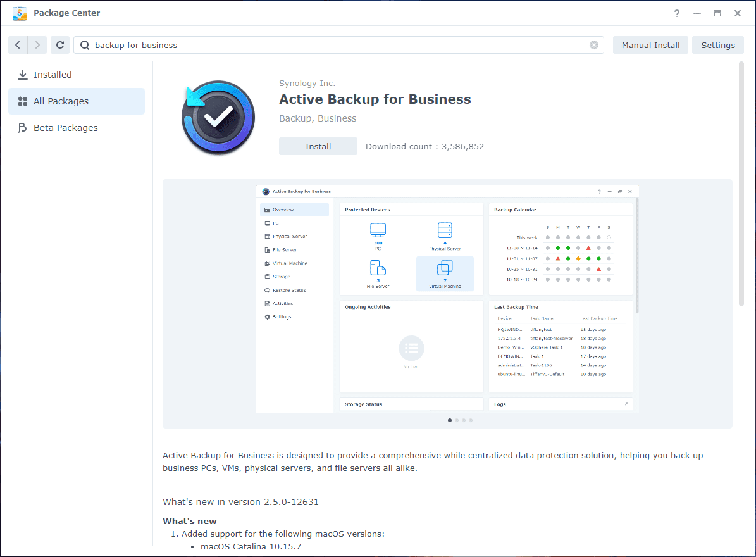Show the fourth screenshot via carousel dot

471,420
